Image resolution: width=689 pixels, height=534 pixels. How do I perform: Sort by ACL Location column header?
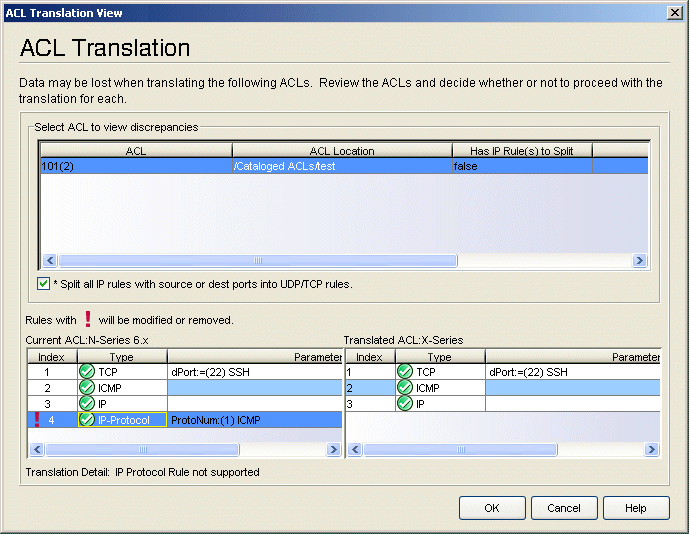[x=342, y=151]
